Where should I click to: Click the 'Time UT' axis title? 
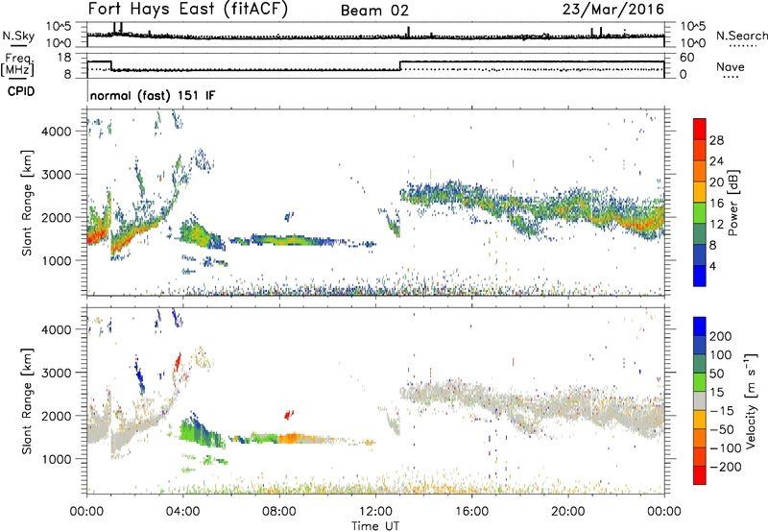coord(375,526)
